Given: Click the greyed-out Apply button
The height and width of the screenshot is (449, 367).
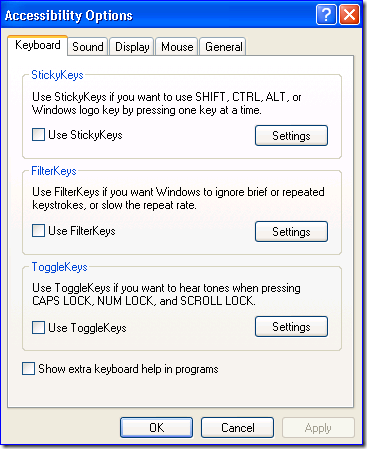Looking at the screenshot, I should point(318,428).
